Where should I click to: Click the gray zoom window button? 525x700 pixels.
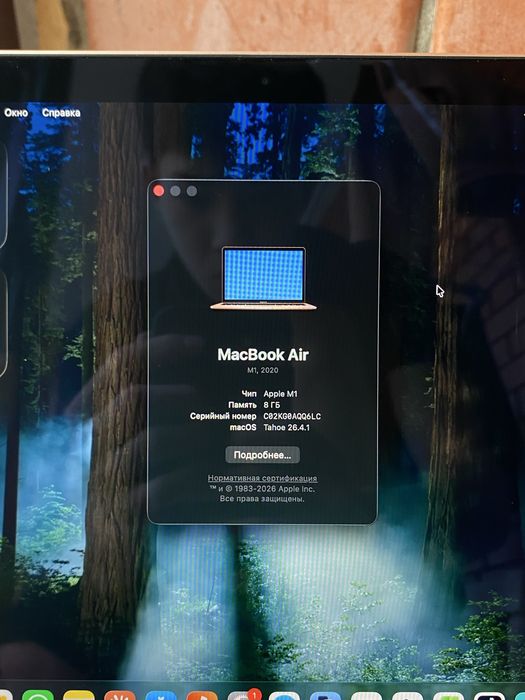(x=192, y=191)
